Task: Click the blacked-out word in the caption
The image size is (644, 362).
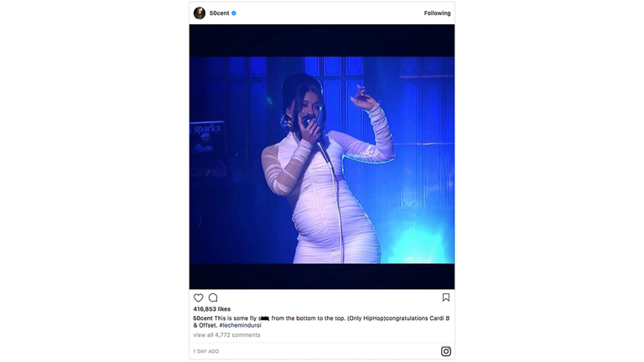Action: [264, 318]
